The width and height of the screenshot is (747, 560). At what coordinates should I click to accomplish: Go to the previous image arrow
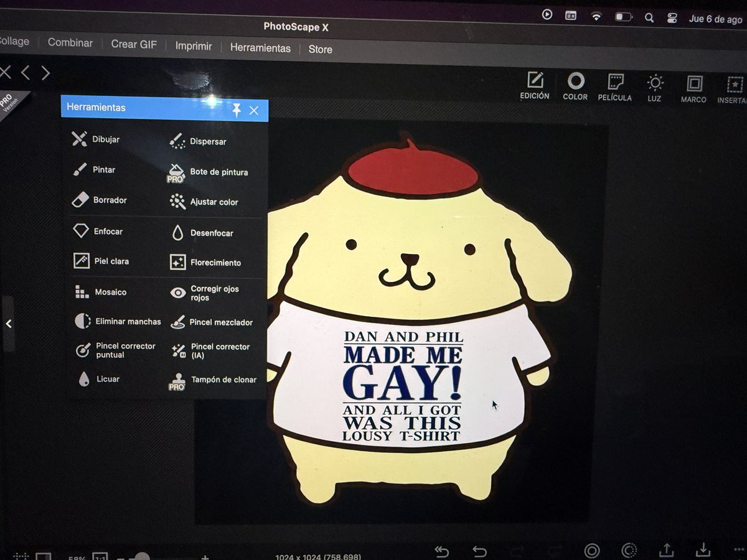point(25,73)
